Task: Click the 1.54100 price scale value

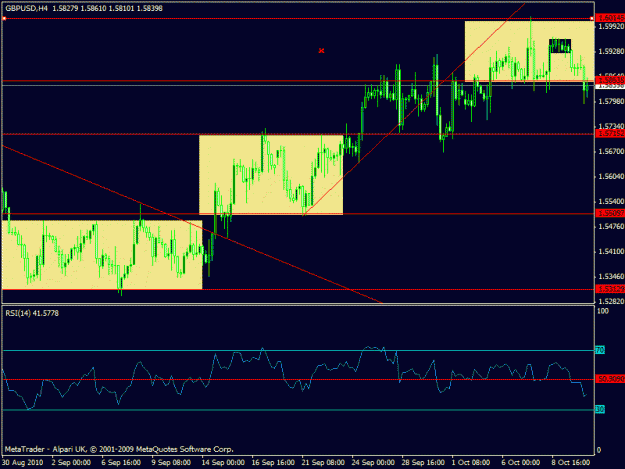Action: [611, 251]
